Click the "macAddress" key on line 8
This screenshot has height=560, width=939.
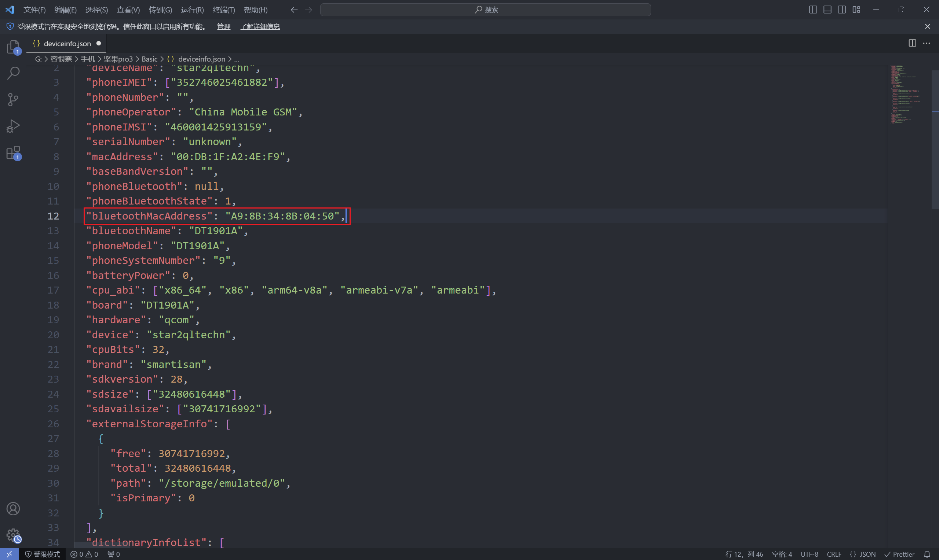tap(122, 156)
